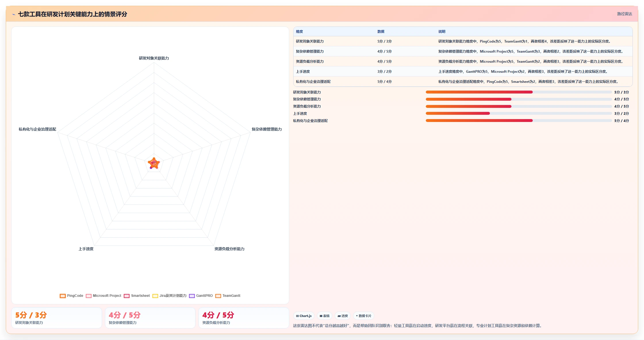The image size is (644, 340).
Task: Click the star-shaped data cluster at radar center
Action: click(154, 163)
